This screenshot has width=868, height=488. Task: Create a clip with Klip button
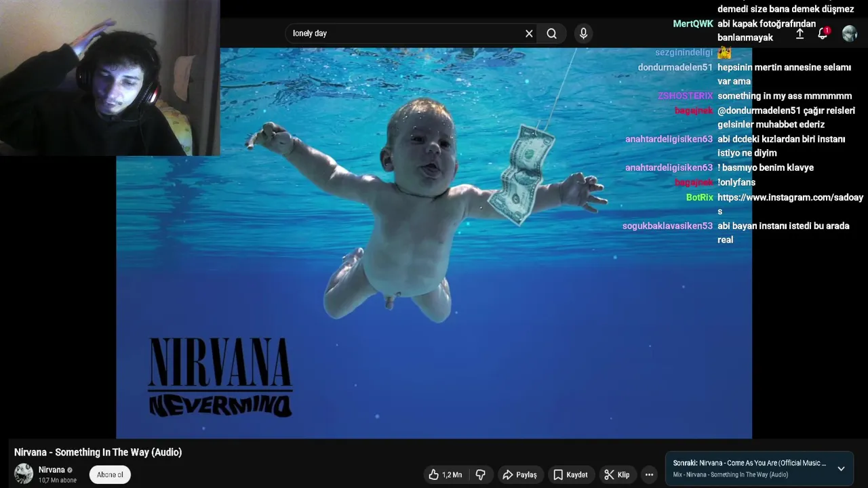point(616,474)
